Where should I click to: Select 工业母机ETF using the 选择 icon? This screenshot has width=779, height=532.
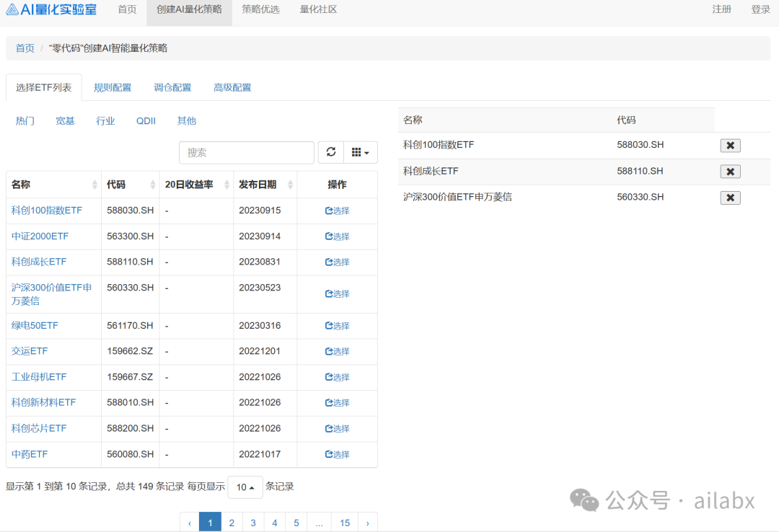point(337,377)
